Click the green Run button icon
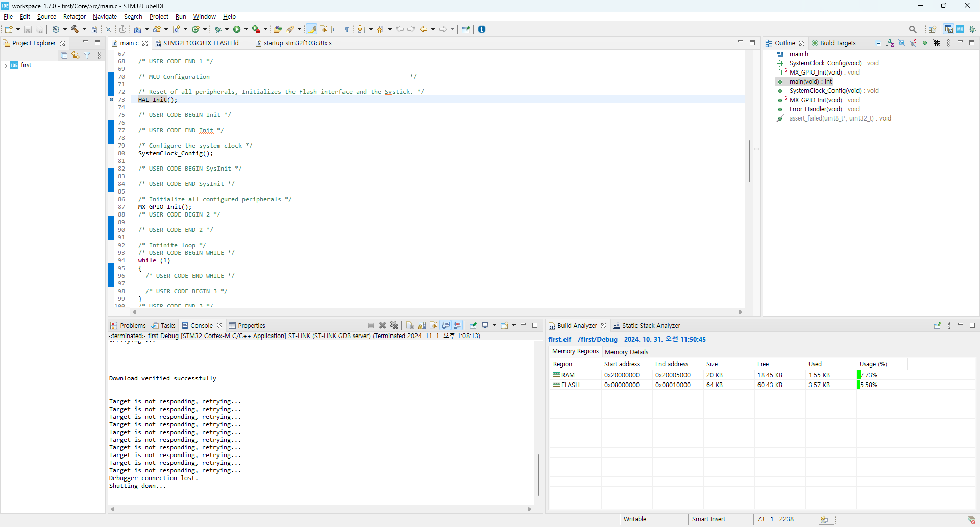 [237, 29]
